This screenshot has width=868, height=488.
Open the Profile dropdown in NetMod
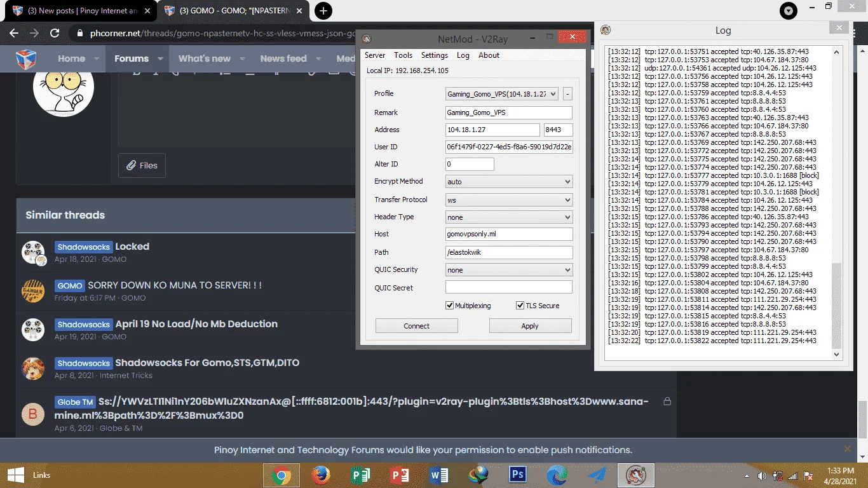pos(502,94)
